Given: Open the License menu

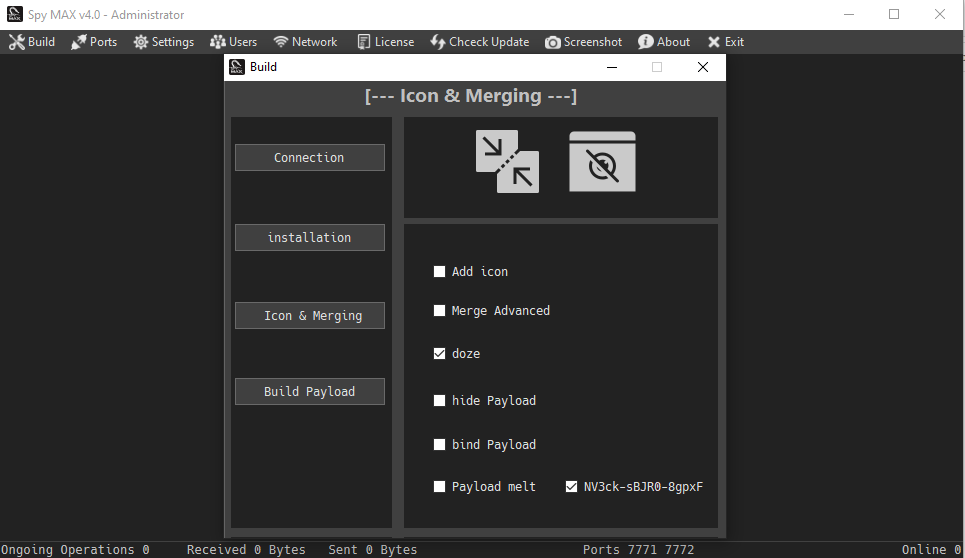Looking at the screenshot, I should (x=386, y=42).
